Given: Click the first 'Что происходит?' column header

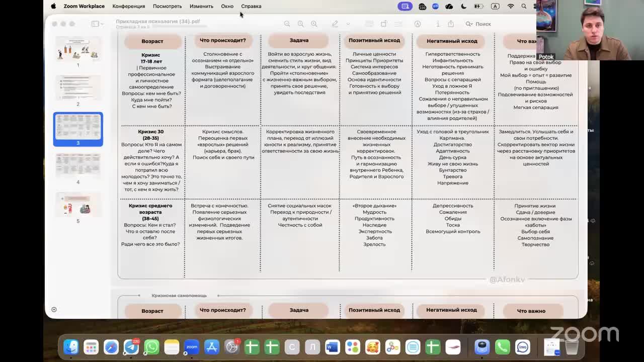Looking at the screenshot, I should pyautogui.click(x=223, y=40).
